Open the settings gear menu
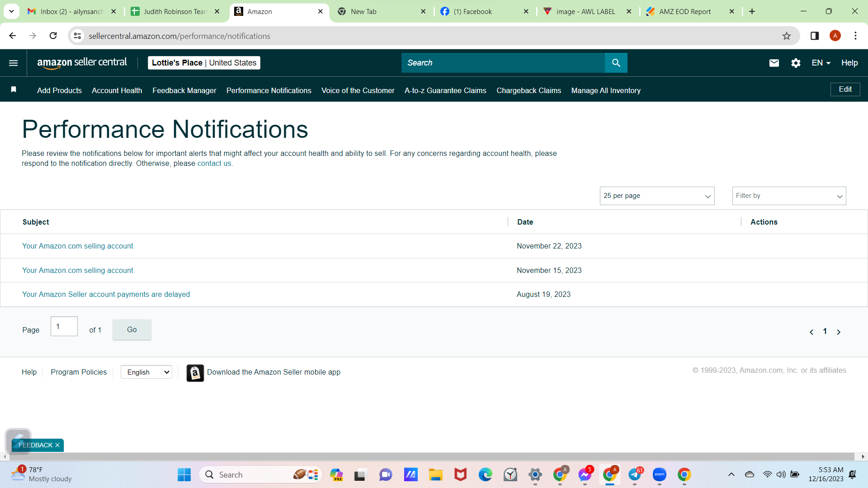Image resolution: width=868 pixels, height=488 pixels. pos(796,63)
